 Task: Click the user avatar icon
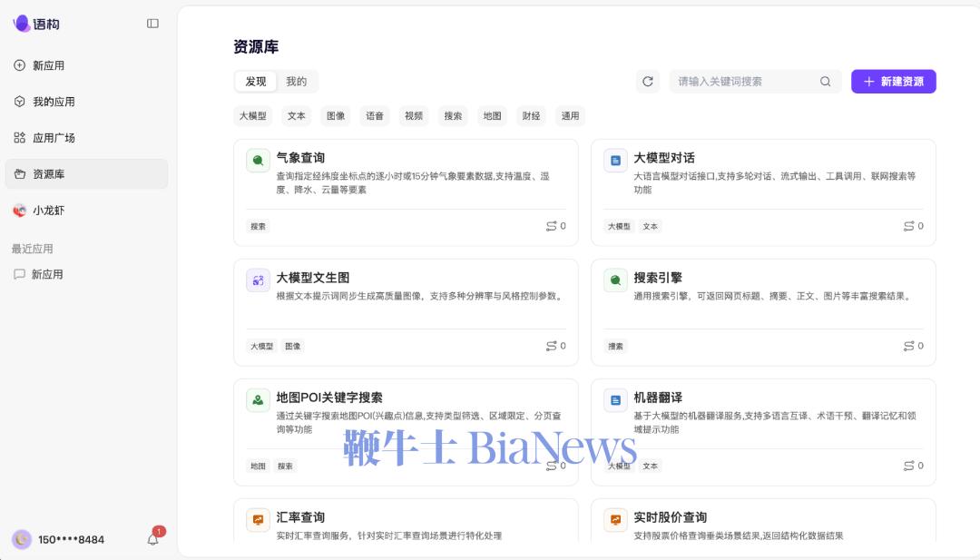pyautogui.click(x=22, y=539)
